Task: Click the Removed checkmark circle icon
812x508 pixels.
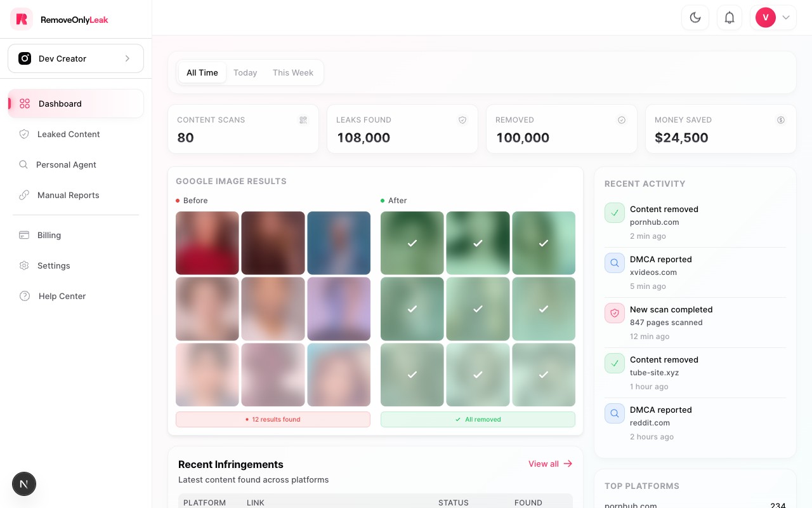Action: [622, 120]
